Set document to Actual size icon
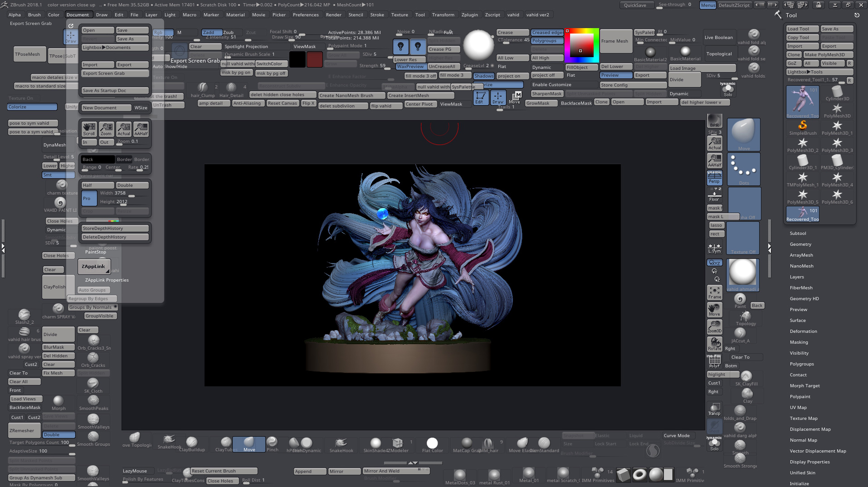The height and width of the screenshot is (487, 868). coord(124,129)
